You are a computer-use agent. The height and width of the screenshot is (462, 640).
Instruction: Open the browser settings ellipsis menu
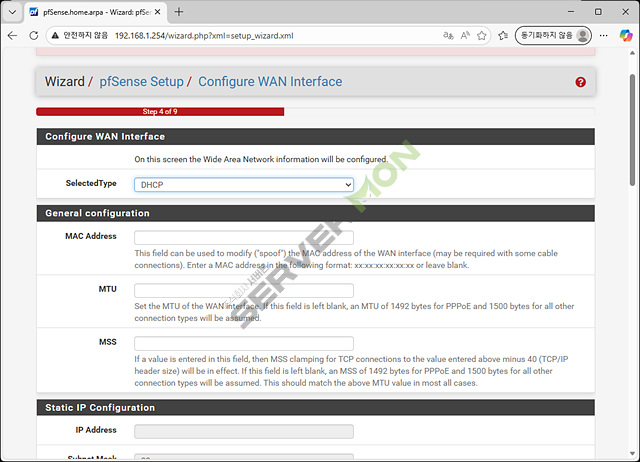click(604, 36)
